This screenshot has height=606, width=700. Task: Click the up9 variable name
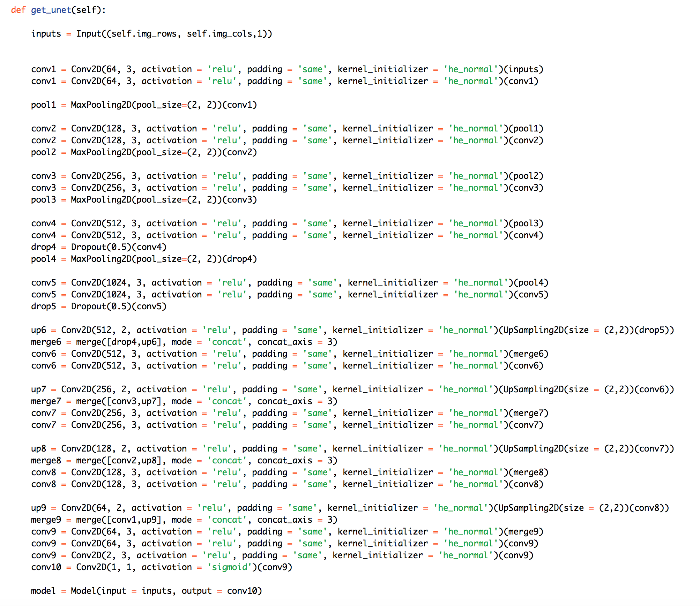pyautogui.click(x=38, y=508)
